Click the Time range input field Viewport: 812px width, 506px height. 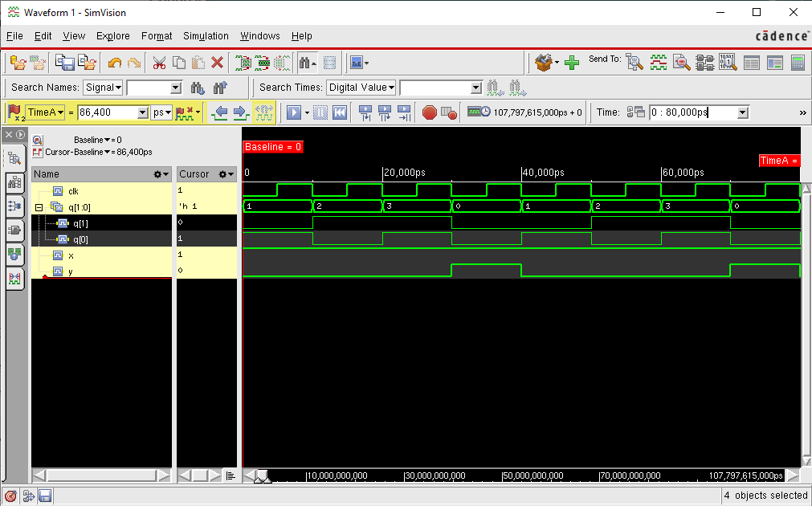point(692,113)
